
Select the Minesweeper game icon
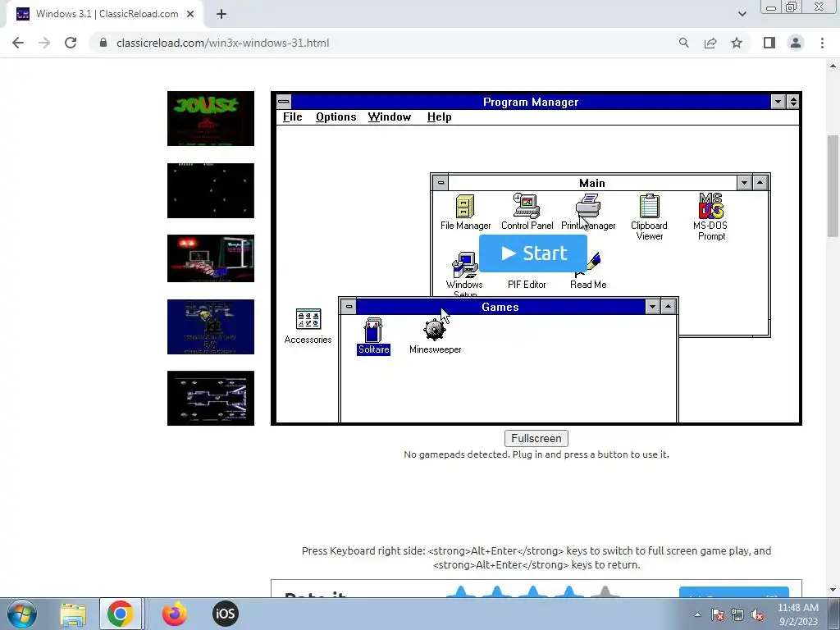435,336
